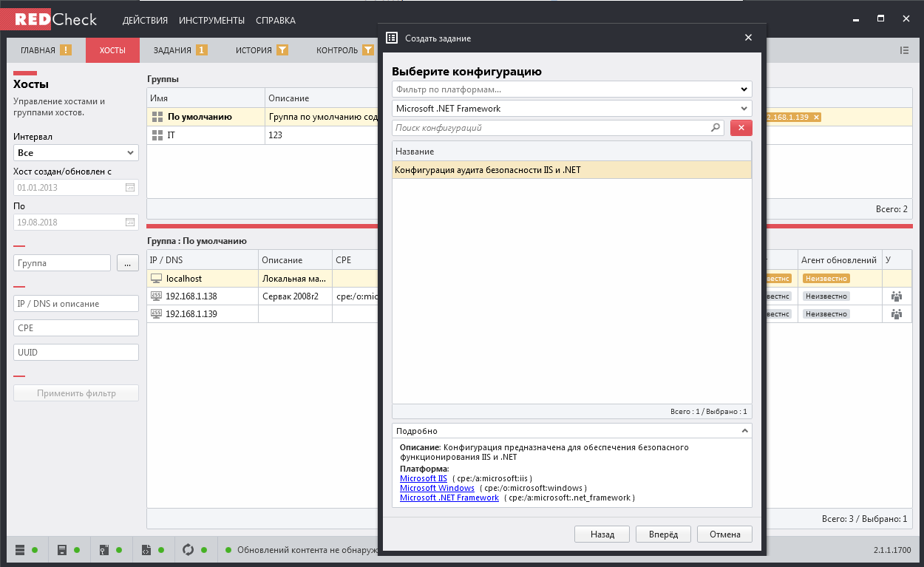Click the Агент обновлений column header

pyautogui.click(x=840, y=260)
